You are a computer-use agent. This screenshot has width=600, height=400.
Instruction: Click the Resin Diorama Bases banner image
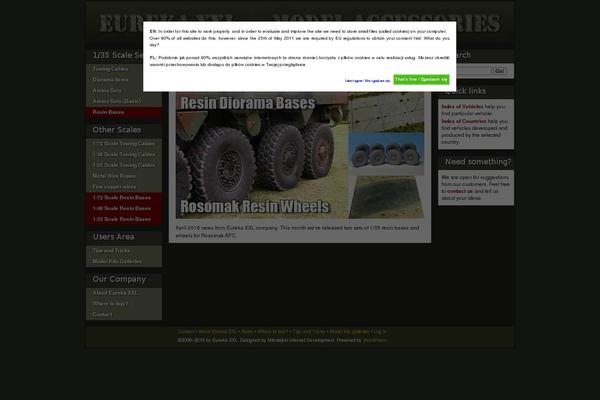[x=262, y=155]
